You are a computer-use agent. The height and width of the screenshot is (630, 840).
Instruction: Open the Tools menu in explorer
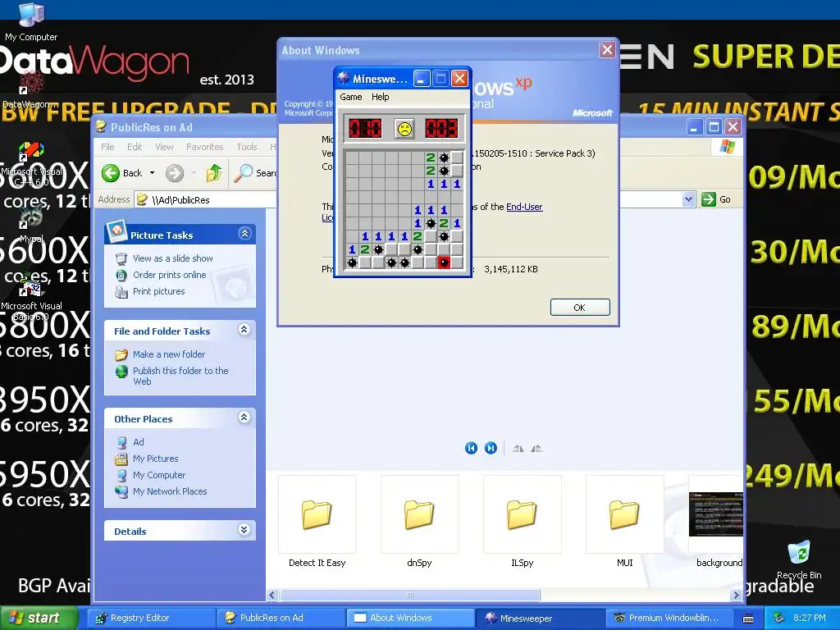(x=246, y=147)
